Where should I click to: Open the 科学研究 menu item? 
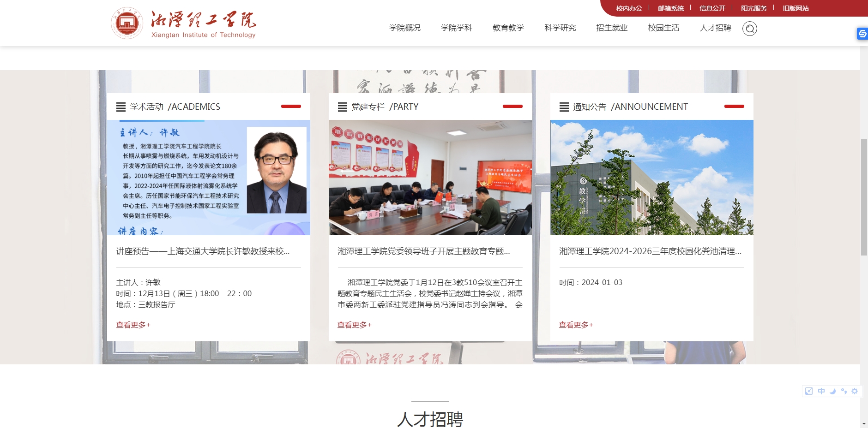click(560, 28)
